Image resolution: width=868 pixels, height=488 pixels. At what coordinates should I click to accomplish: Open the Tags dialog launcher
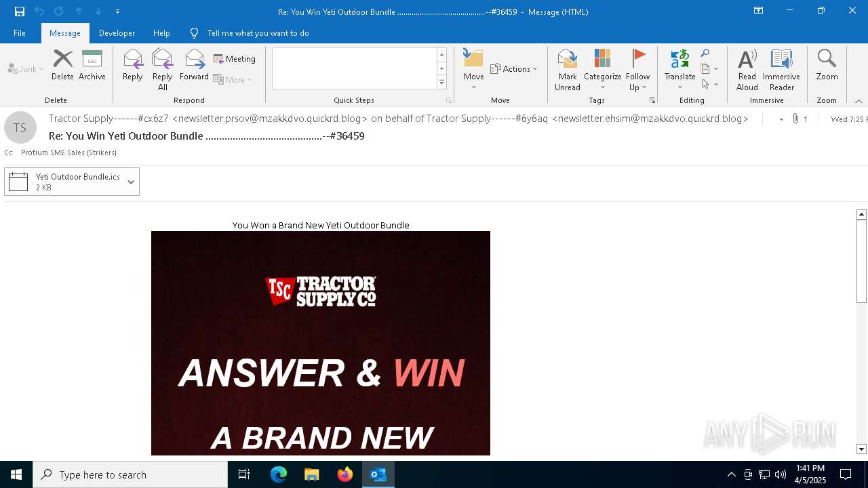point(652,100)
